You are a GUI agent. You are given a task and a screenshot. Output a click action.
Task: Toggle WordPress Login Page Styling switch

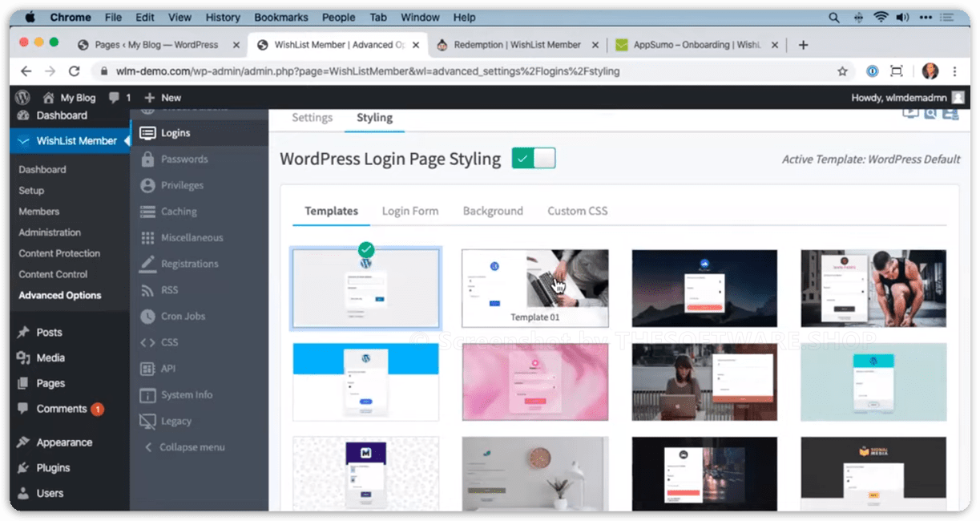(534, 158)
